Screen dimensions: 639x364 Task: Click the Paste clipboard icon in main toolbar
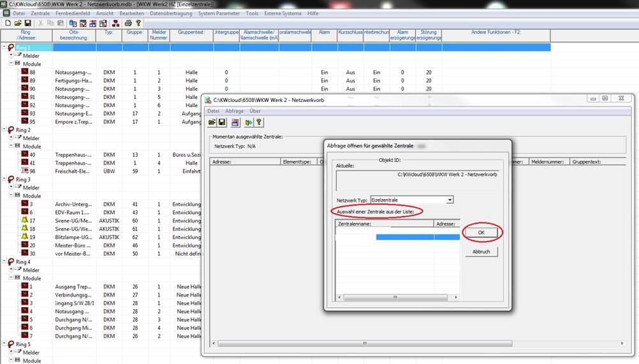(61, 23)
